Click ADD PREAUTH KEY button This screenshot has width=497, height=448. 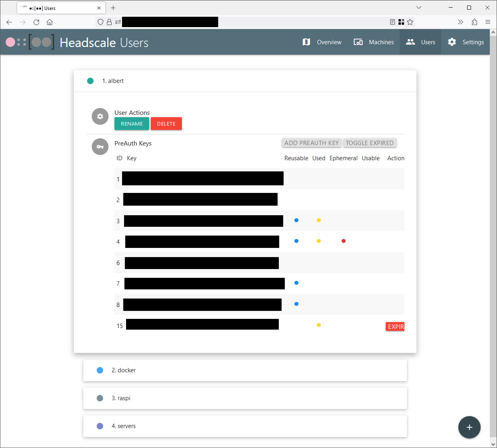(x=312, y=143)
